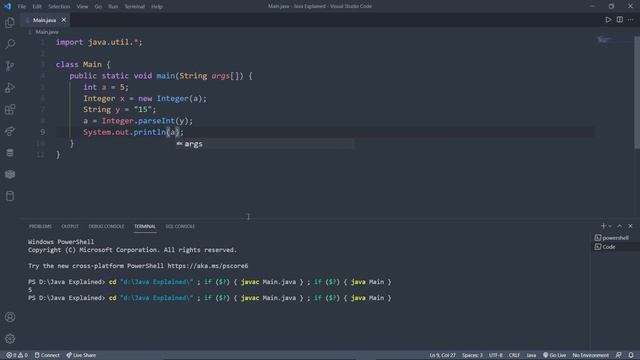Open the Manage gear icon
This screenshot has height=360, width=640.
[x=10, y=339]
